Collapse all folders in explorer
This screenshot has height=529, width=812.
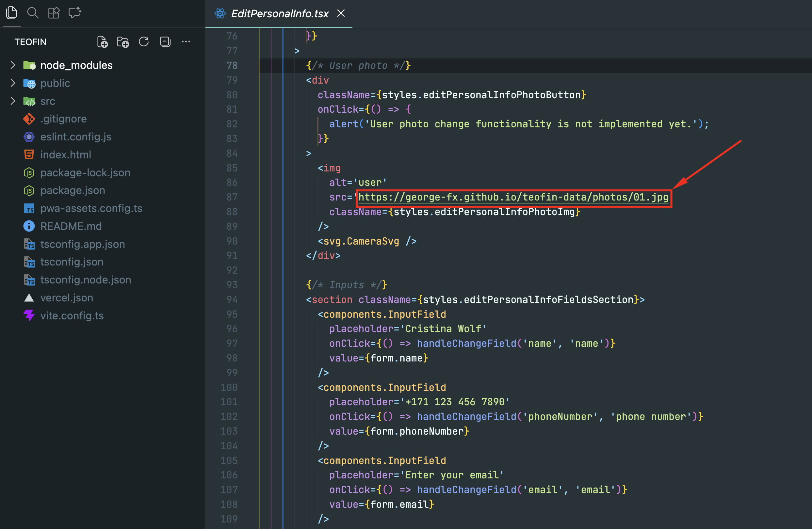pyautogui.click(x=165, y=42)
